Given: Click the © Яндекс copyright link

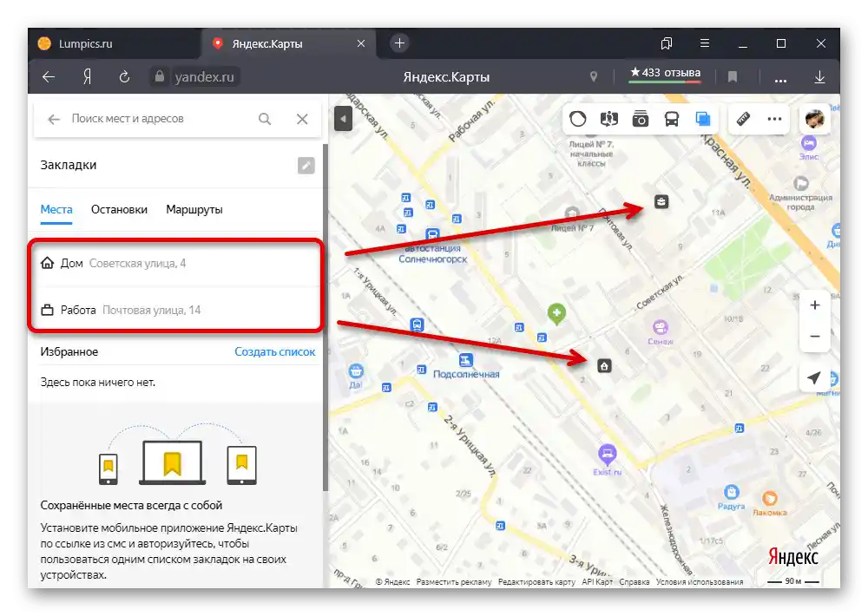Looking at the screenshot, I should 393,581.
